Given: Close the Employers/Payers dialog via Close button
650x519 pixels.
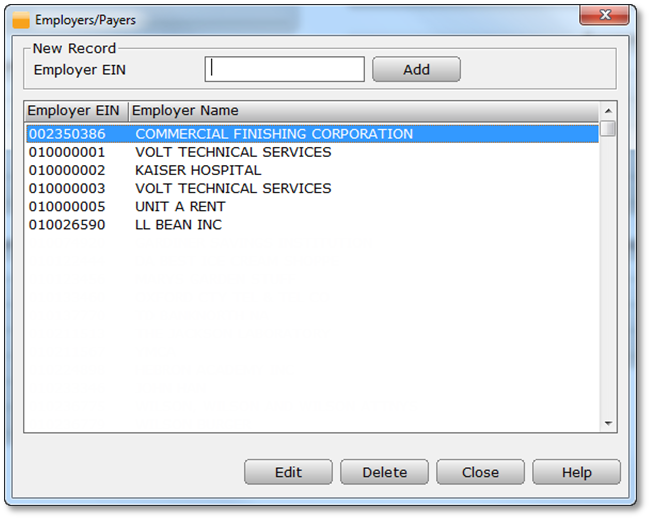Looking at the screenshot, I should click(x=480, y=472).
